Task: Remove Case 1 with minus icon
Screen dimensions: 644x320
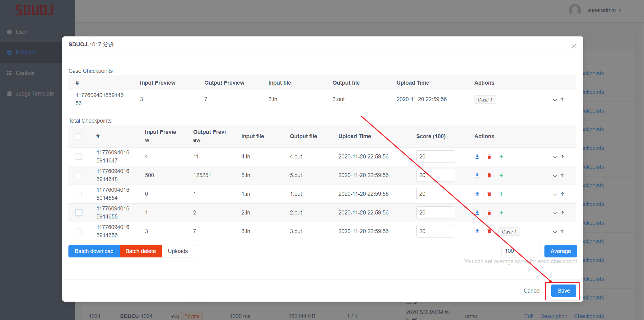Action: [507, 99]
